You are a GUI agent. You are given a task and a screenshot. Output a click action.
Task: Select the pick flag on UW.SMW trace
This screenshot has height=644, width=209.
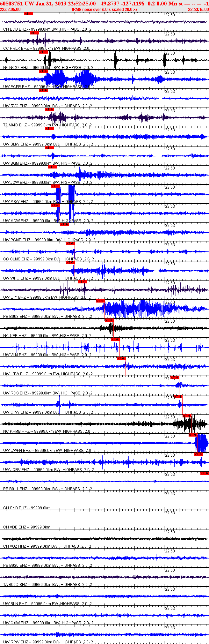(50, 129)
